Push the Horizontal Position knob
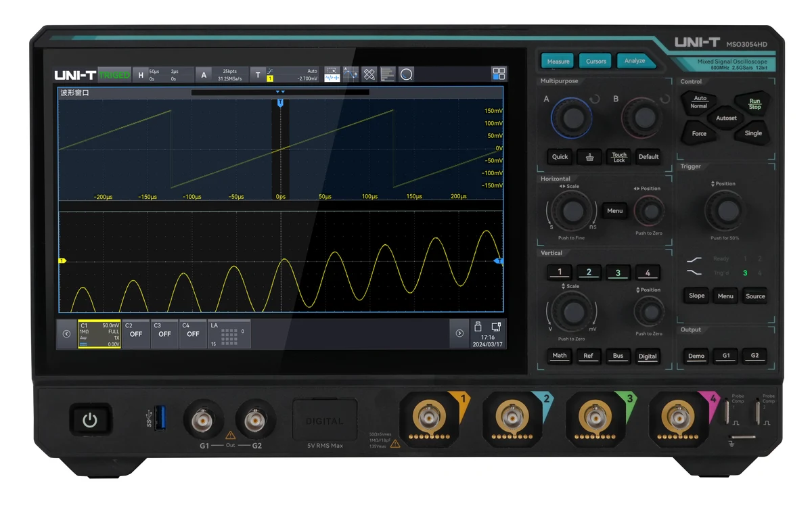Image resolution: width=812 pixels, height=510 pixels. [x=650, y=212]
